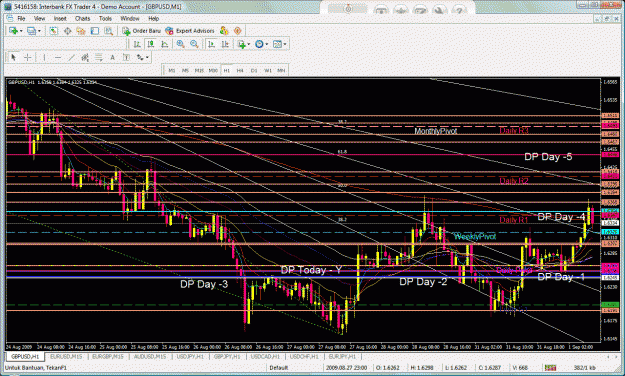Toggle the Navigator panel icon
This screenshot has height=376, width=625.
(81, 31)
